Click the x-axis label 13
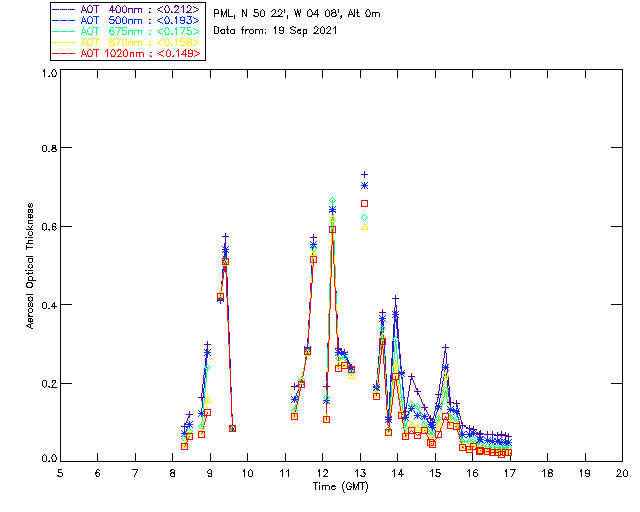 click(x=360, y=473)
